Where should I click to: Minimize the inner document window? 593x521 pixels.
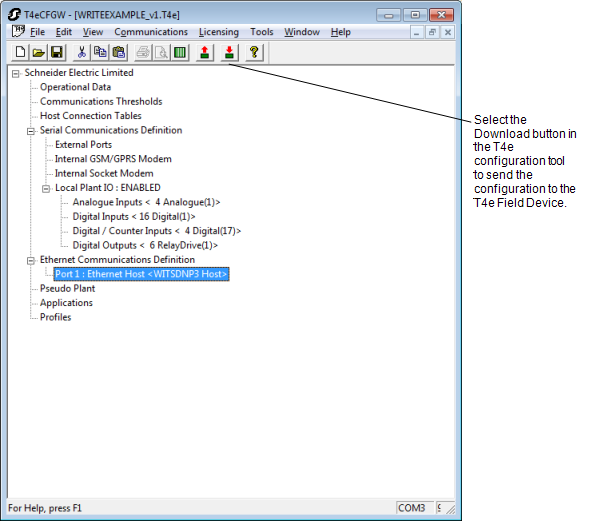[416, 33]
